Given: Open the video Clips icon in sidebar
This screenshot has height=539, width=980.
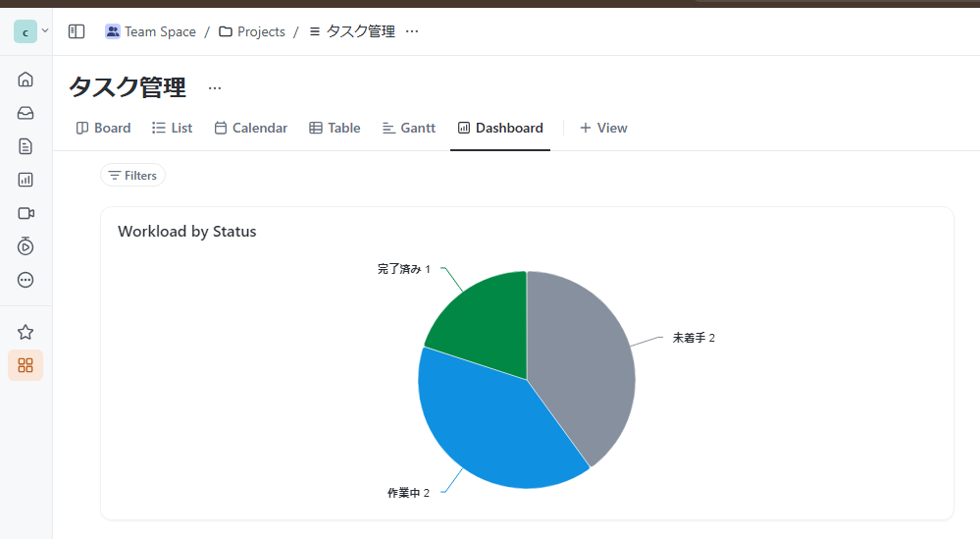Looking at the screenshot, I should click(x=26, y=213).
